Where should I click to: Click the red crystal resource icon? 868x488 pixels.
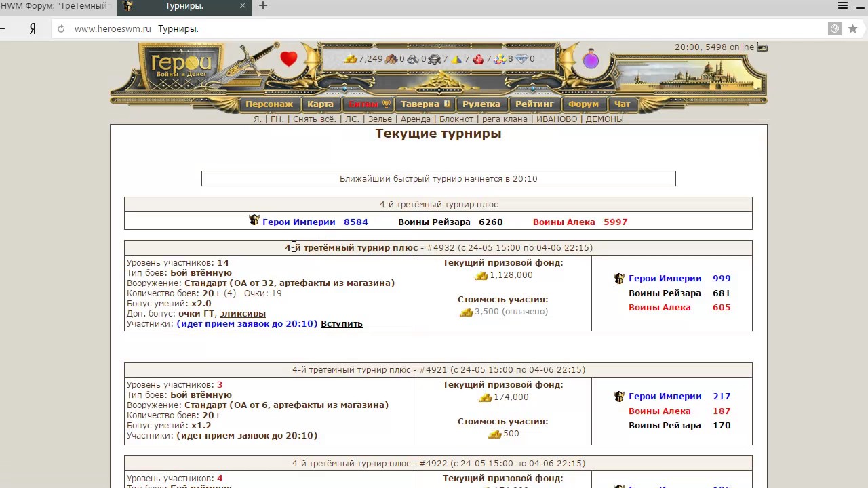click(478, 59)
